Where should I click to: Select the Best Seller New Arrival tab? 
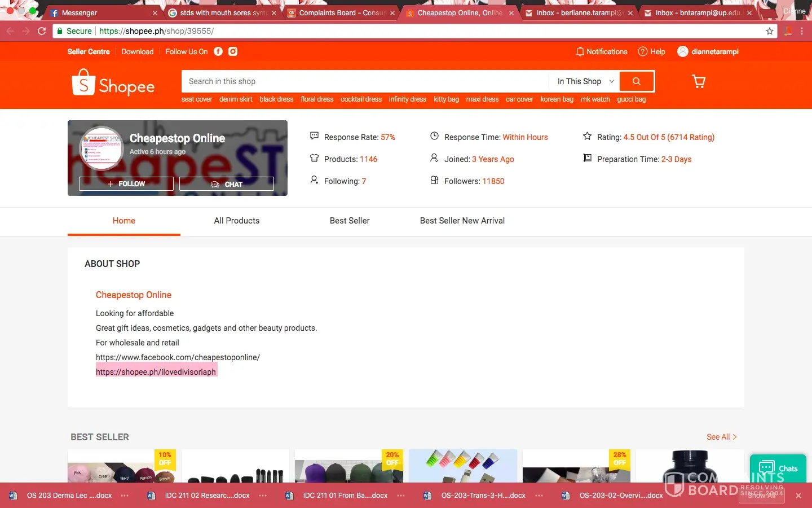pos(462,221)
